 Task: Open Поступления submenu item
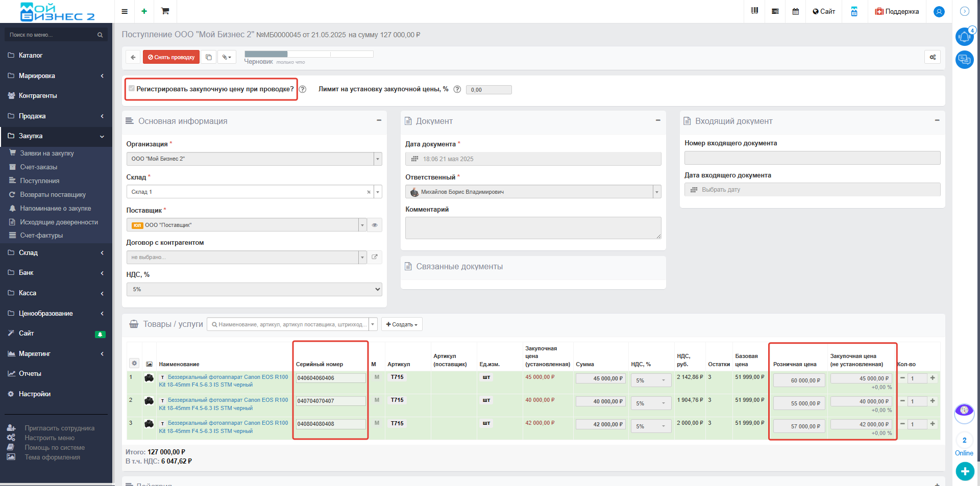pos(40,181)
